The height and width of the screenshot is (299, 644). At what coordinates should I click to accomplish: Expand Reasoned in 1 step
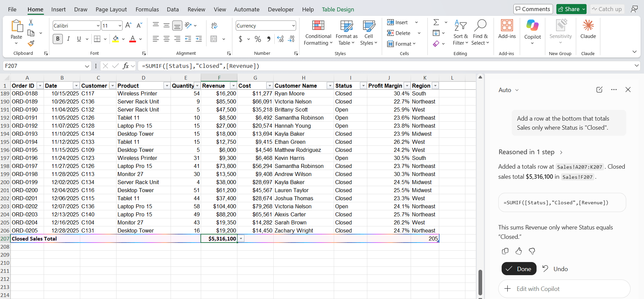click(x=531, y=152)
